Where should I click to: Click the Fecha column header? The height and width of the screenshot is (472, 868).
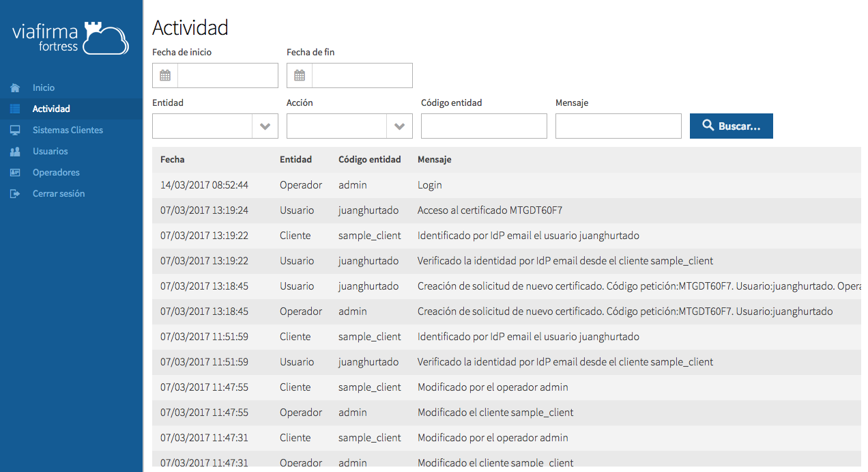173,159
